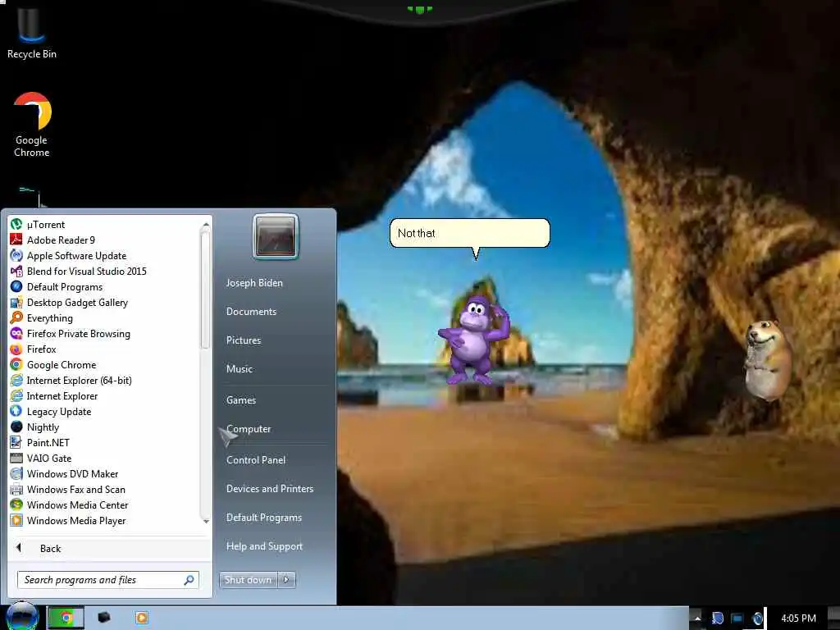The width and height of the screenshot is (840, 630).
Task: Open Firefox Private Browsing icon
Action: pos(16,333)
